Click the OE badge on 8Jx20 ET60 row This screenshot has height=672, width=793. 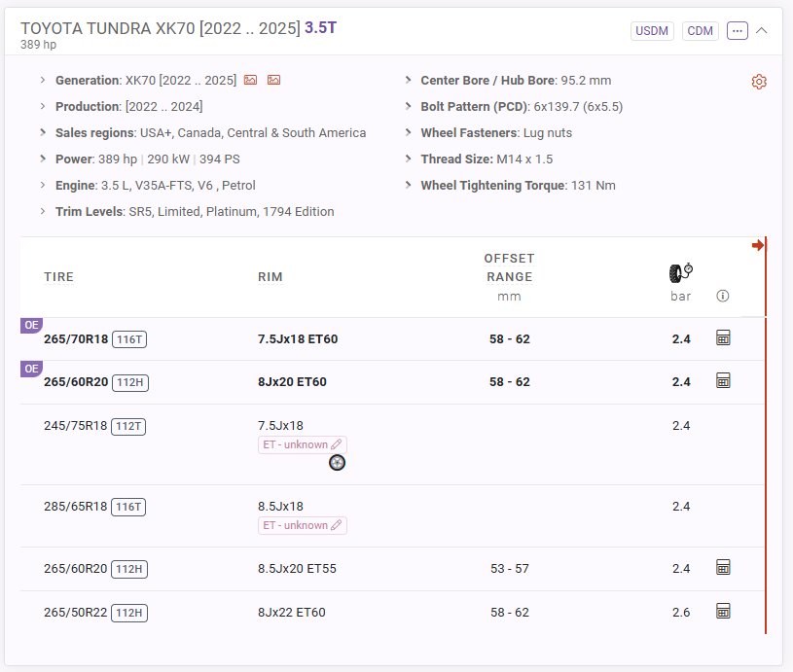(x=31, y=369)
